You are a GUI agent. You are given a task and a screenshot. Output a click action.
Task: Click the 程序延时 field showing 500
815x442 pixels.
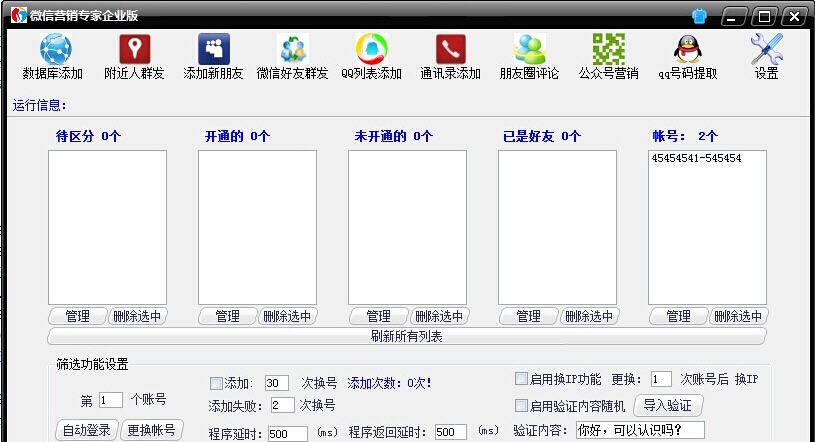[288, 434]
